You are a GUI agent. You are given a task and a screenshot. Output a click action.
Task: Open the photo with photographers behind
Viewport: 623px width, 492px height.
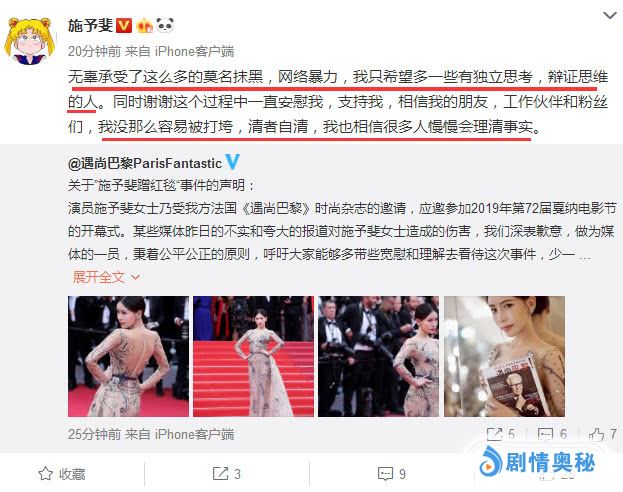[378, 356]
